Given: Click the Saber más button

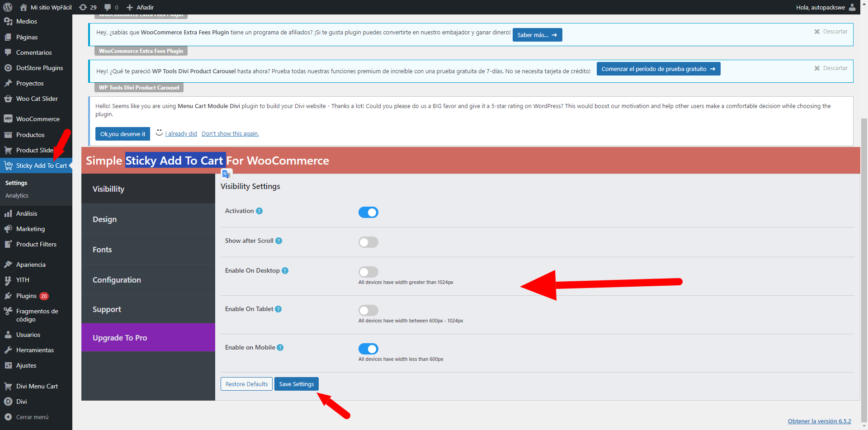Looking at the screenshot, I should point(537,35).
